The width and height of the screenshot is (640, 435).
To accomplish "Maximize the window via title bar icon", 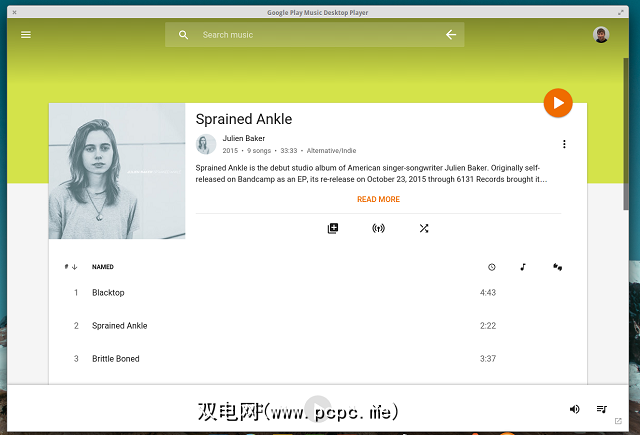I will point(620,12).
